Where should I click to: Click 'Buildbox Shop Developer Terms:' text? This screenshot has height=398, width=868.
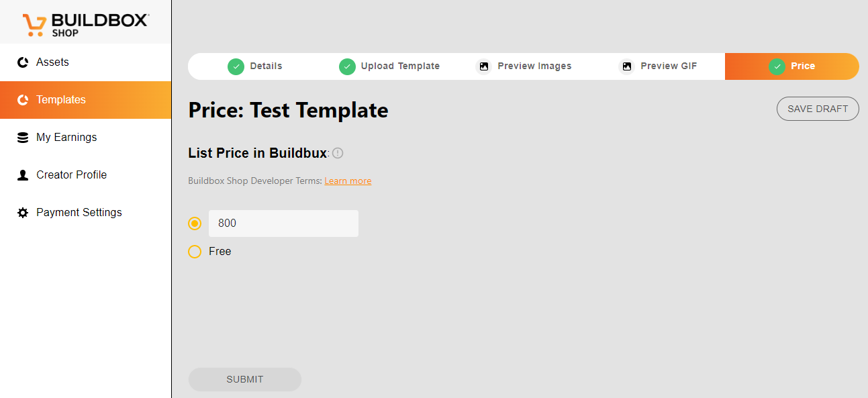(x=255, y=181)
